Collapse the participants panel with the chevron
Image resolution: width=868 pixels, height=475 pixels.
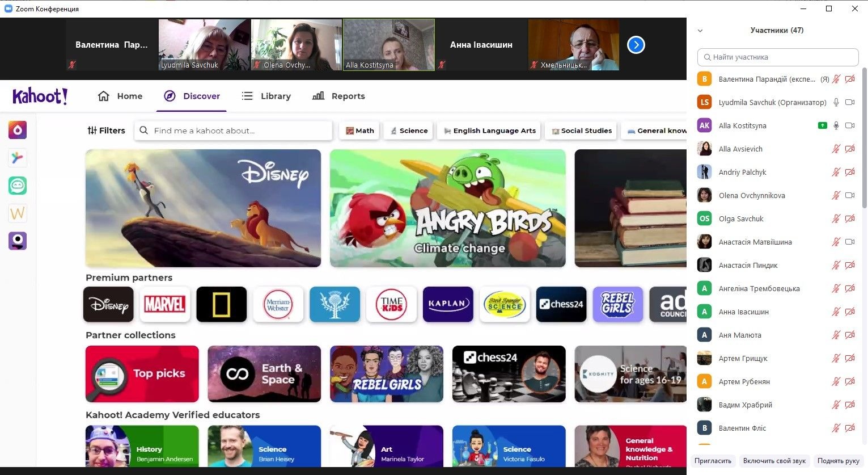pos(700,31)
